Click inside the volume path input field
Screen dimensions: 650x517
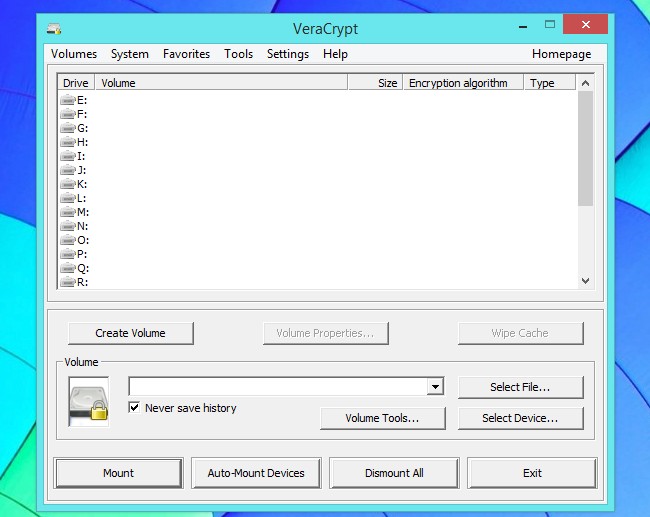[x=278, y=387]
